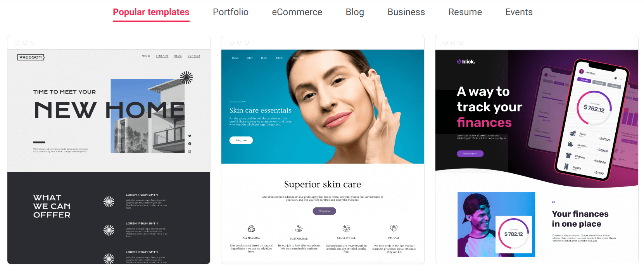Screen dimensions: 644x276
Task: Click the blick flame logo icon
Action: coord(459,61)
